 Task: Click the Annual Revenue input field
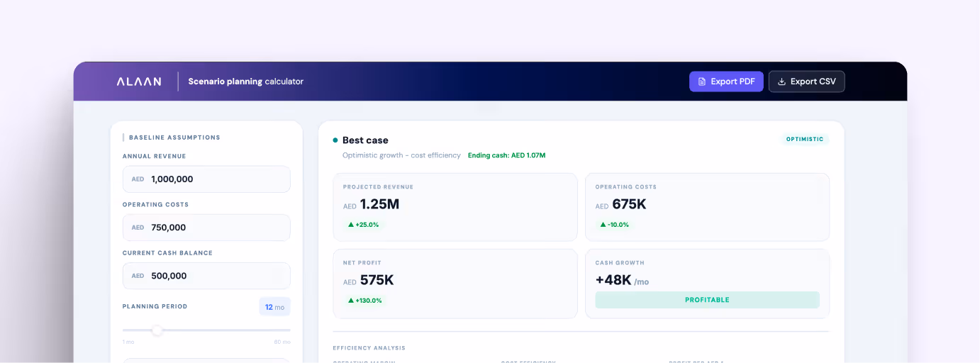click(206, 179)
